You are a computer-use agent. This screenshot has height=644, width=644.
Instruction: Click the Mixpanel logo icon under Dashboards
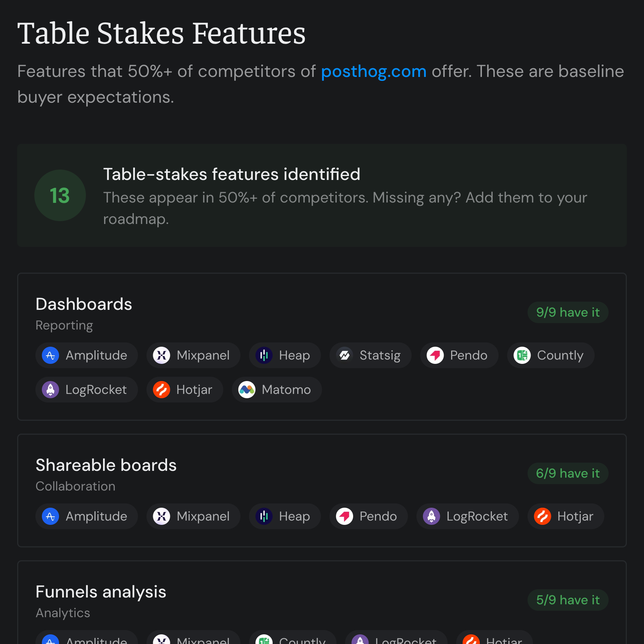pyautogui.click(x=161, y=356)
